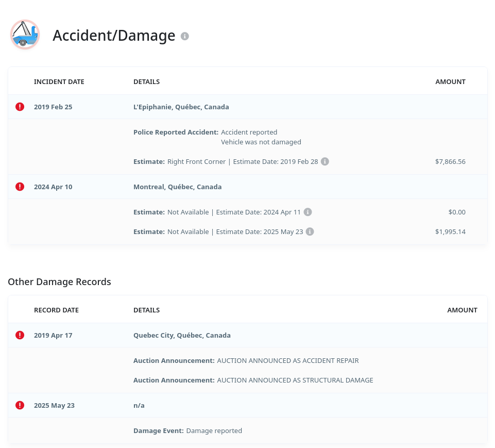Click the Montreal, Québec, Canada row

tap(177, 187)
